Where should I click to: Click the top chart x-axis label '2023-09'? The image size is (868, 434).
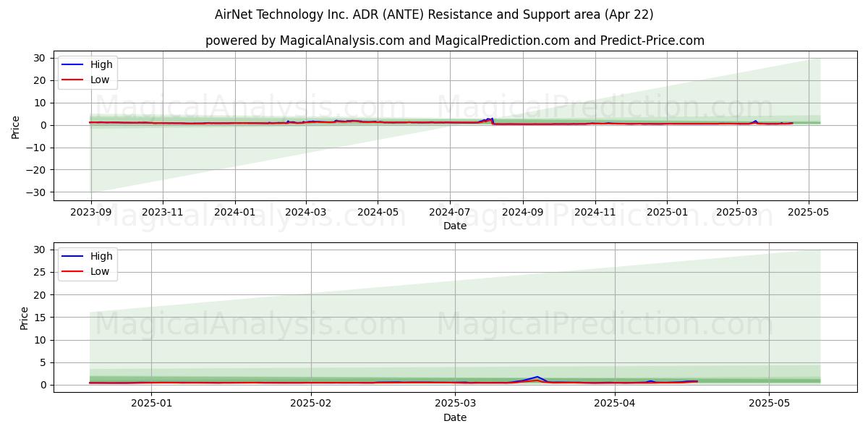90,213
